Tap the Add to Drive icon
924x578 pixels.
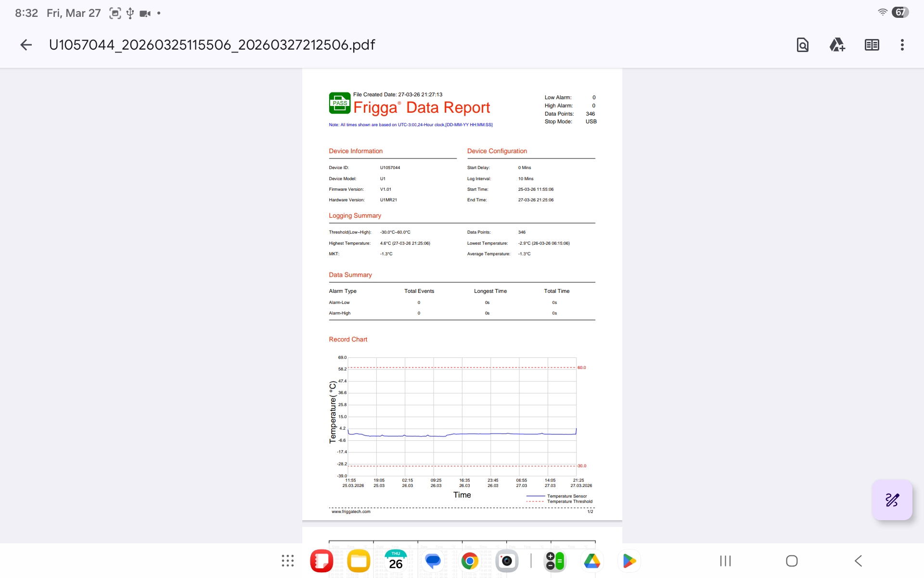837,45
